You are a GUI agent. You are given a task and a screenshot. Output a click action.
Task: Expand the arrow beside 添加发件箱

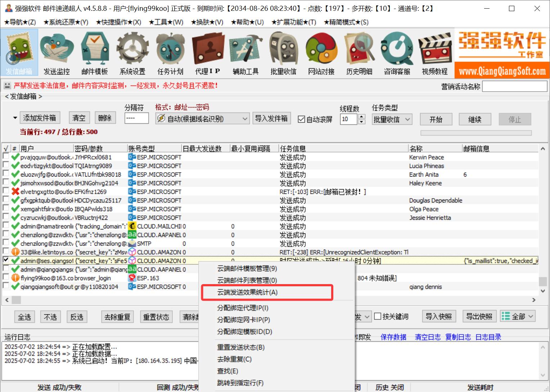15,118
